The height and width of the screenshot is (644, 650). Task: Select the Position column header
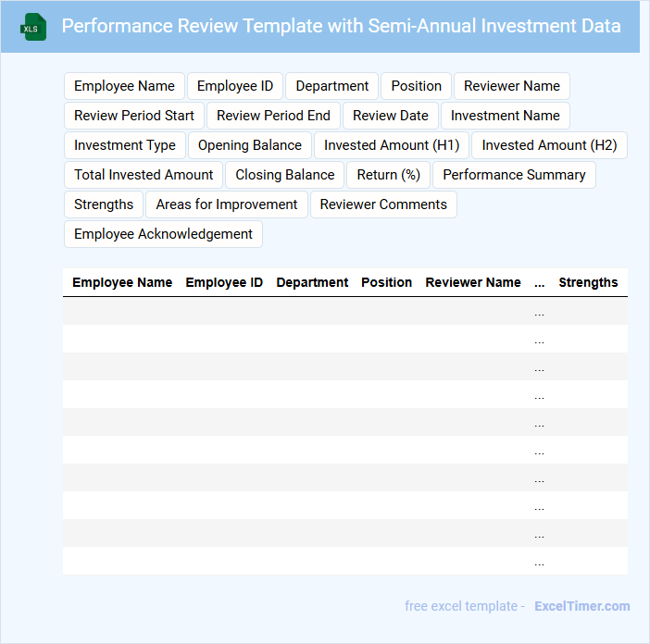pyautogui.click(x=386, y=282)
